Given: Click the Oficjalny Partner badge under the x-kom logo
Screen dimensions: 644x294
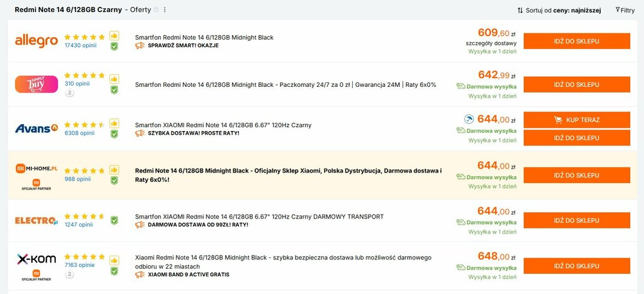Looking at the screenshot, I should tap(36, 275).
